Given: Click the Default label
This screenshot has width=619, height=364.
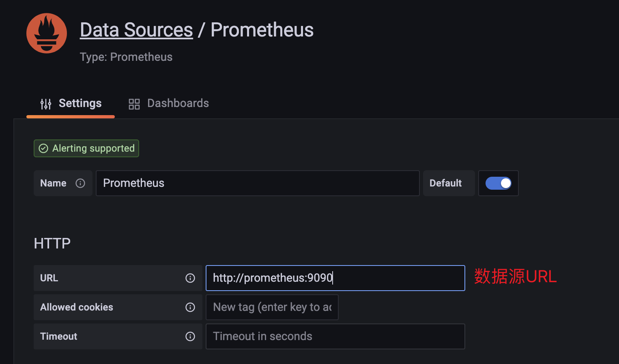Looking at the screenshot, I should 445,183.
